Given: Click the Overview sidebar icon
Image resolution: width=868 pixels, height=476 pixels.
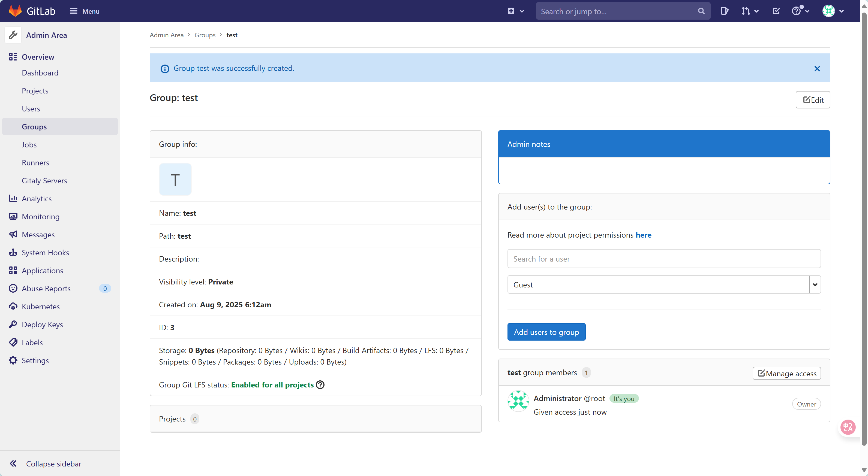Looking at the screenshot, I should coord(13,57).
